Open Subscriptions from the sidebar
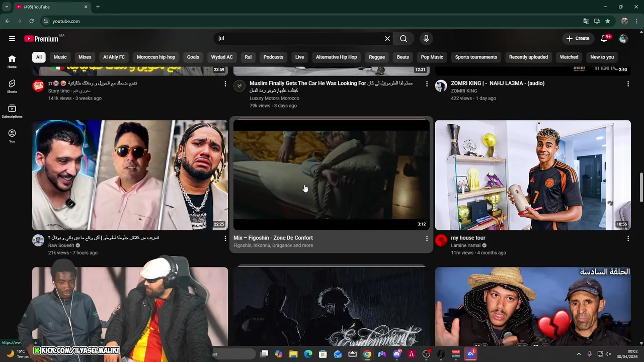The height and width of the screenshot is (362, 644). (12, 111)
